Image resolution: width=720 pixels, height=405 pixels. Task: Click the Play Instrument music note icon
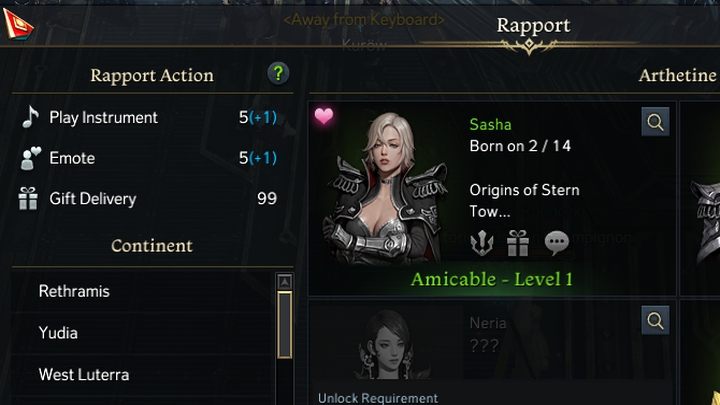[29, 117]
